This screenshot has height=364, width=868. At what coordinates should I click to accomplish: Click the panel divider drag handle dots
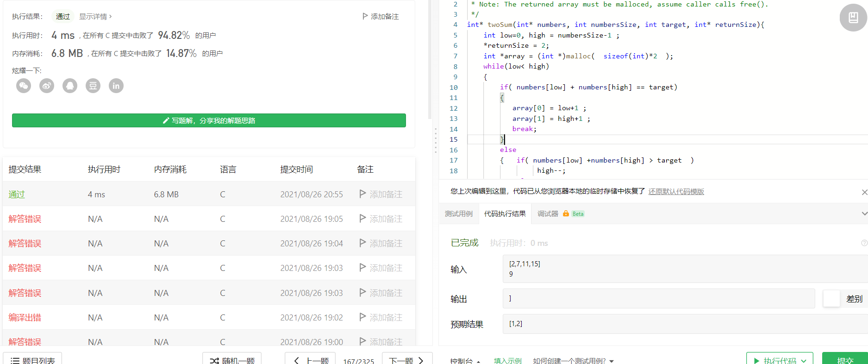pos(436,141)
